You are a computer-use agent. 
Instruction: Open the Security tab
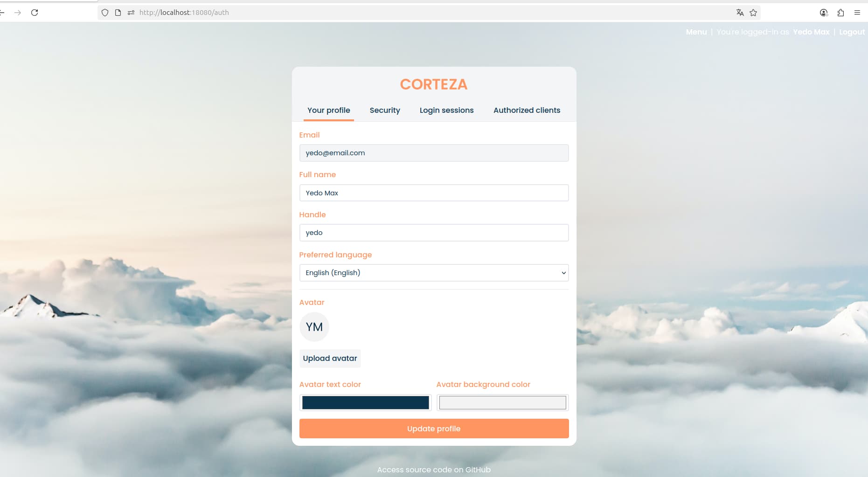tap(385, 111)
